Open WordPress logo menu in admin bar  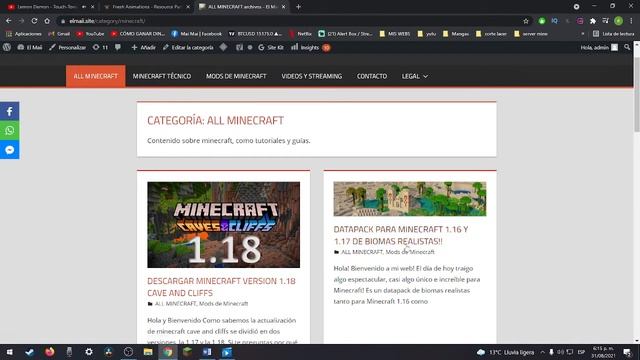(7, 47)
